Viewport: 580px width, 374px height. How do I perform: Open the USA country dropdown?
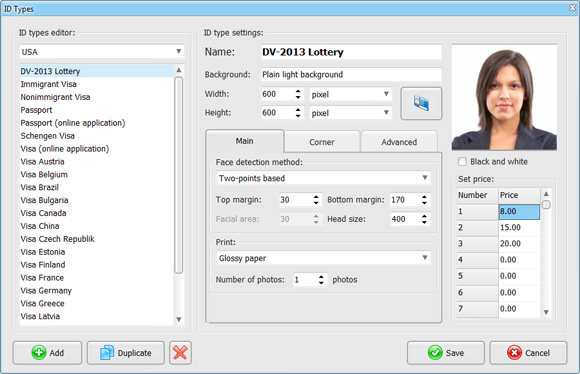point(102,52)
